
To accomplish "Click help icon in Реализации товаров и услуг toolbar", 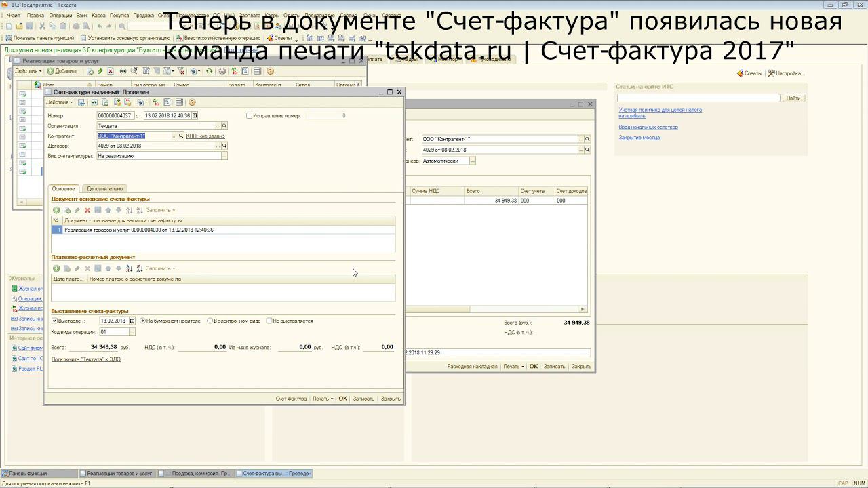I will point(270,71).
